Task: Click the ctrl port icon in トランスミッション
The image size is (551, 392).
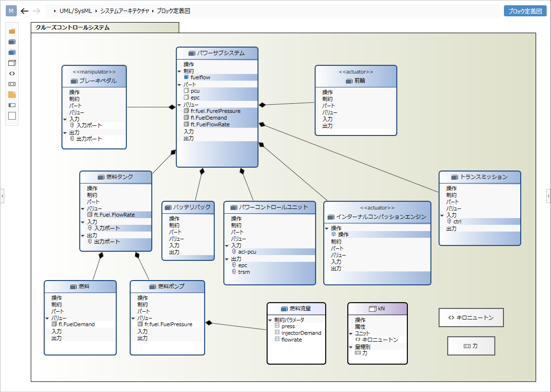Action: [449, 221]
